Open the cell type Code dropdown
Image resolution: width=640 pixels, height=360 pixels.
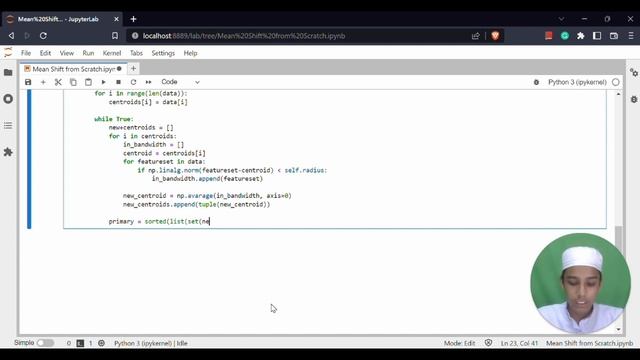180,82
